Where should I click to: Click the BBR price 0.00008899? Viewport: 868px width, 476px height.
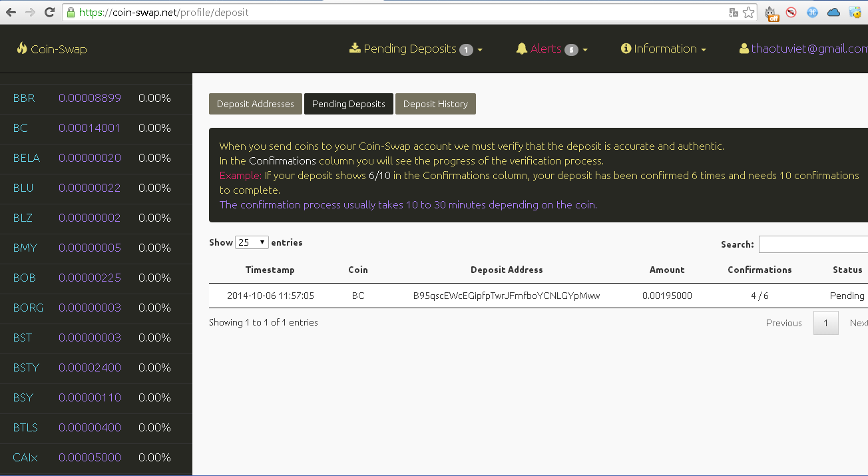pos(90,98)
